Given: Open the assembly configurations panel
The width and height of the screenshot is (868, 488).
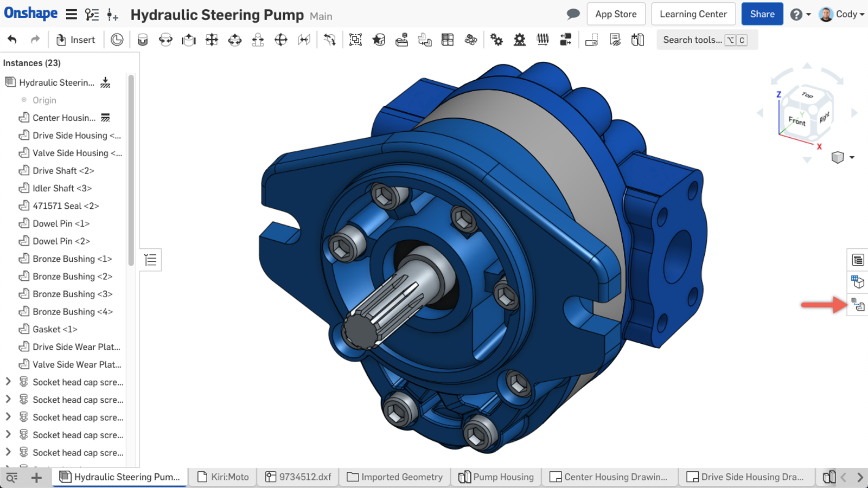Looking at the screenshot, I should pyautogui.click(x=858, y=282).
